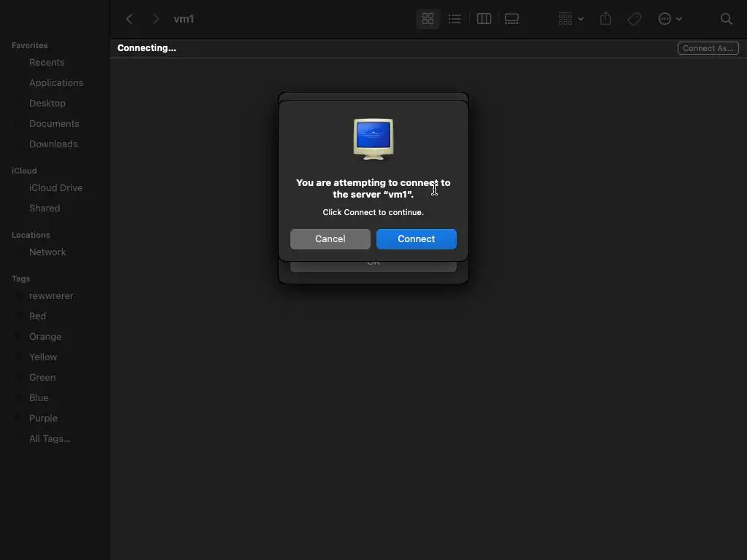
Task: Click the Favorites section header
Action: [x=29, y=45]
